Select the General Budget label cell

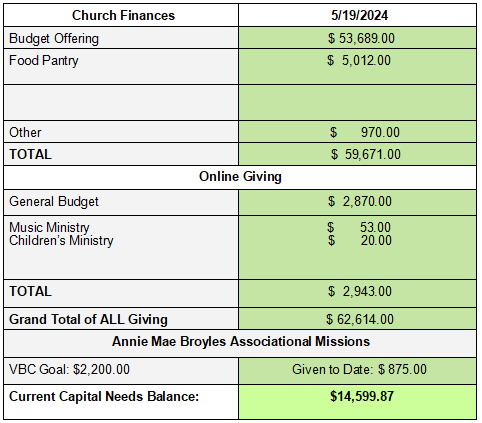point(121,202)
